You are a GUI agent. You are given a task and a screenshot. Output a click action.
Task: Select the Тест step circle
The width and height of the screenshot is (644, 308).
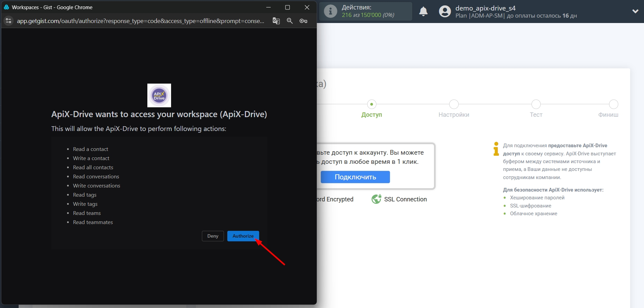(536, 104)
